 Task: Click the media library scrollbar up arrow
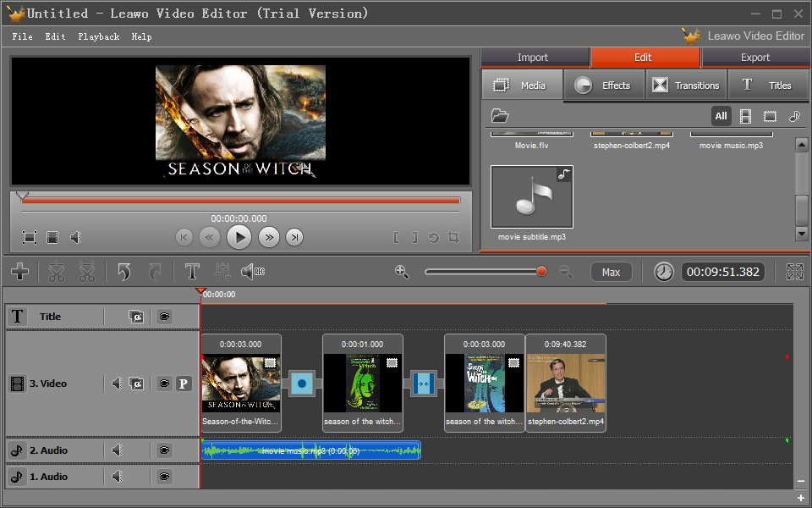click(x=802, y=145)
